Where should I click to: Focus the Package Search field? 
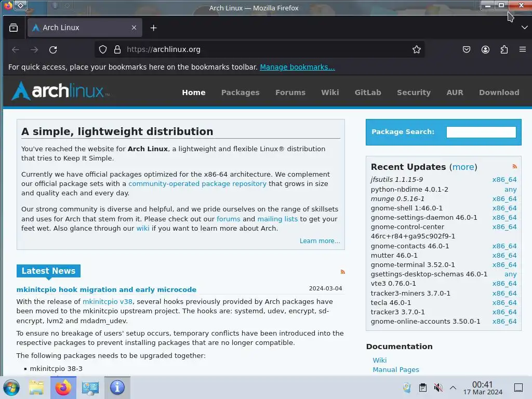481,132
